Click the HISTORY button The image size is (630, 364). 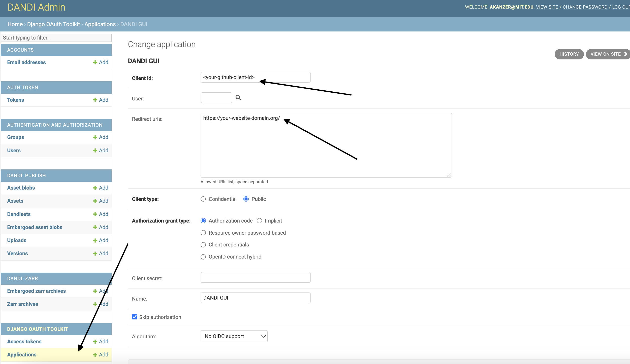(568, 54)
